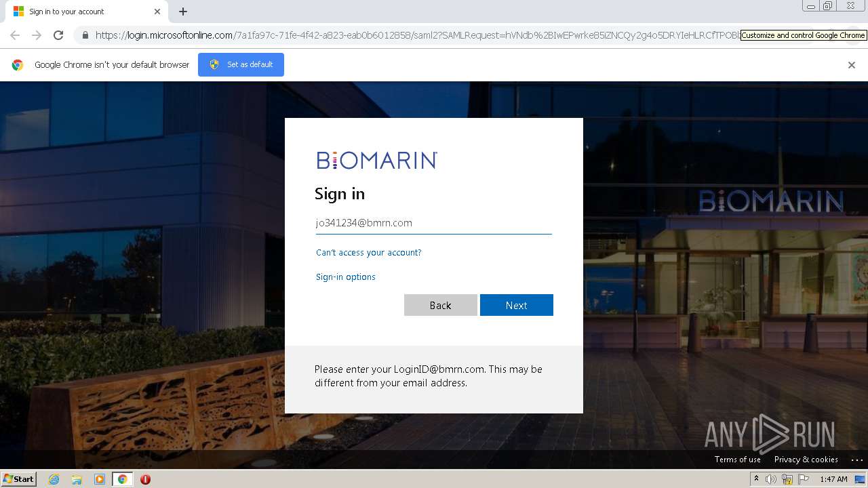Viewport: 868px width, 488px height.
Task: Reload the sign-in page
Action: click(58, 35)
